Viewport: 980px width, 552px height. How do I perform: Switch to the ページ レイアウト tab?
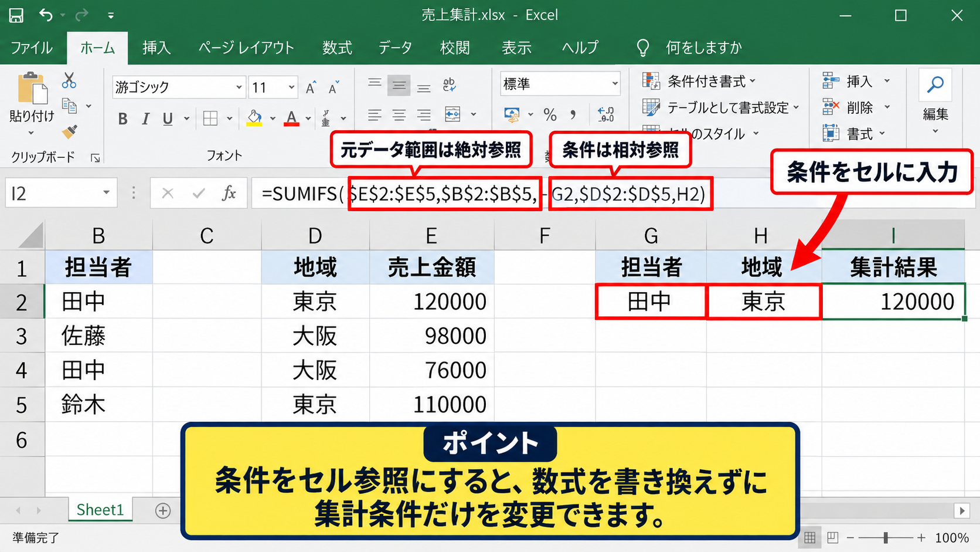[246, 48]
